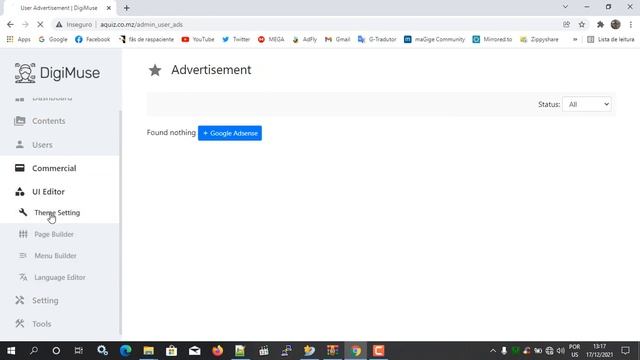
Task: Click the Language Editor translate icon
Action: [x=23, y=277]
